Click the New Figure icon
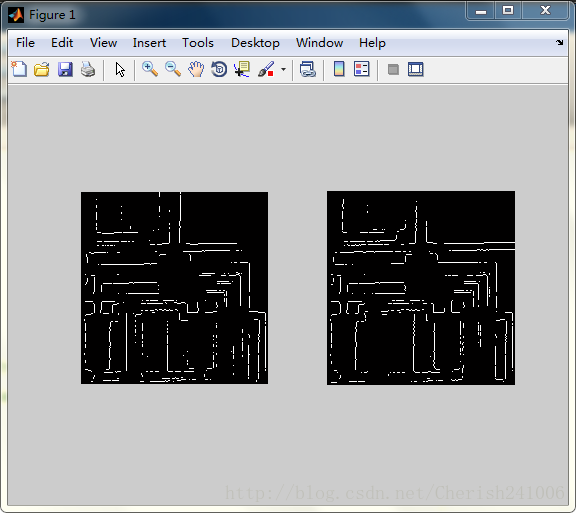The width and height of the screenshot is (576, 513). (19, 69)
